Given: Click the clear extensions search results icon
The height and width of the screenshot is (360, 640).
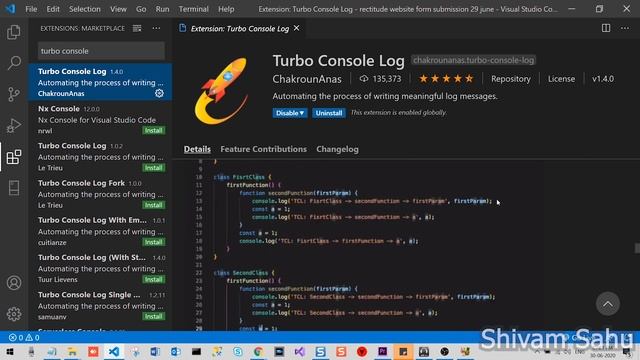Looking at the screenshot, I should (x=137, y=28).
